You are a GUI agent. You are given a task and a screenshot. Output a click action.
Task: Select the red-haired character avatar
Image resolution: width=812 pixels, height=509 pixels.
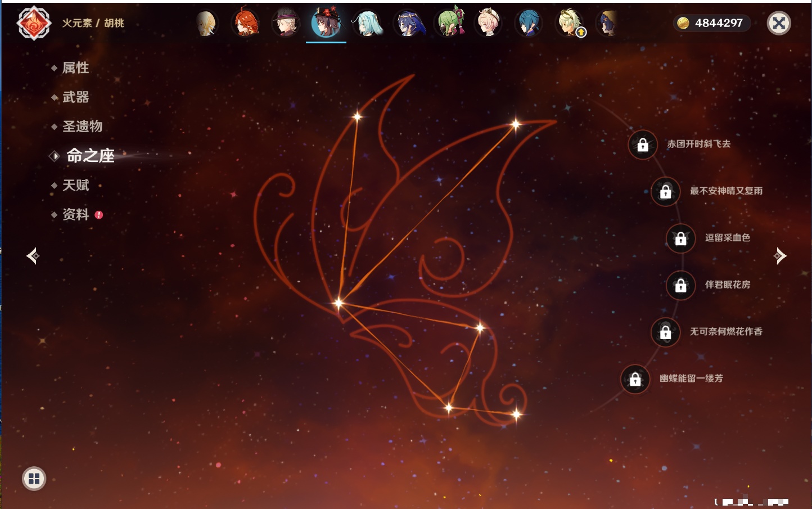pos(246,24)
